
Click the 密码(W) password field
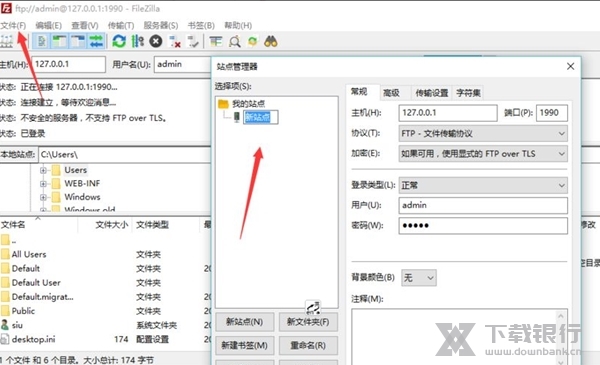[483, 225]
